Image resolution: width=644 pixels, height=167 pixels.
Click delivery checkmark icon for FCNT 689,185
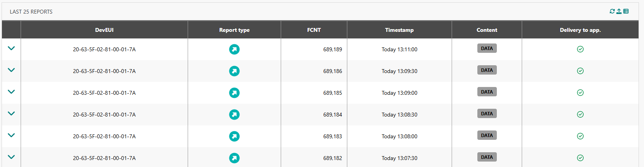[580, 93]
